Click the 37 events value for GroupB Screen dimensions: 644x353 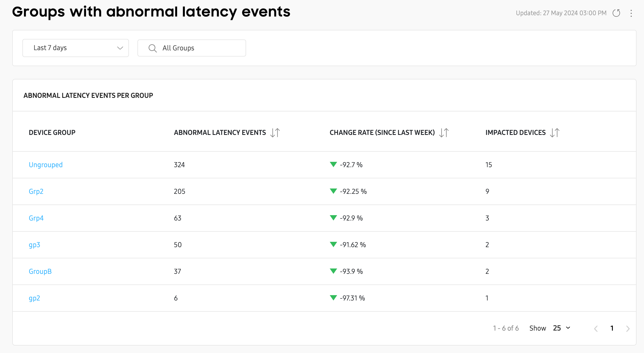click(177, 271)
